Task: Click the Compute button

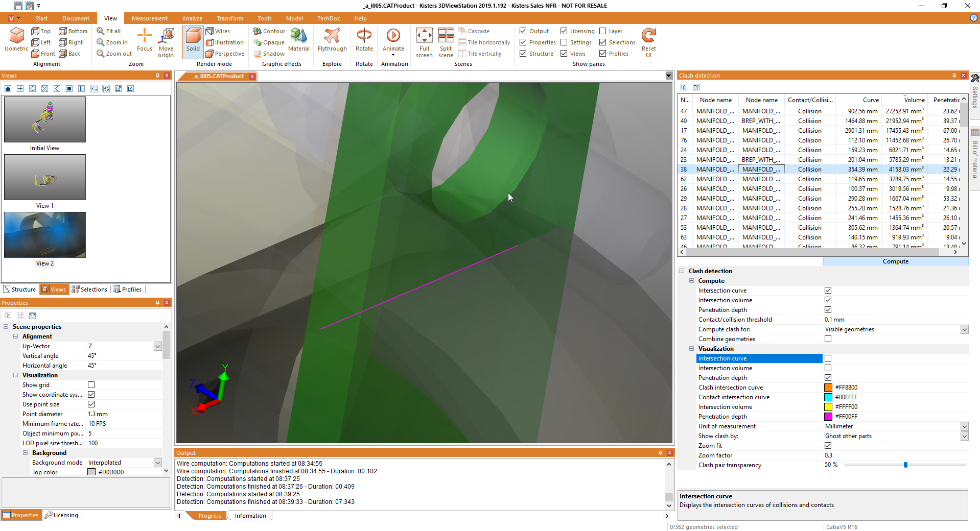Action: pyautogui.click(x=895, y=261)
